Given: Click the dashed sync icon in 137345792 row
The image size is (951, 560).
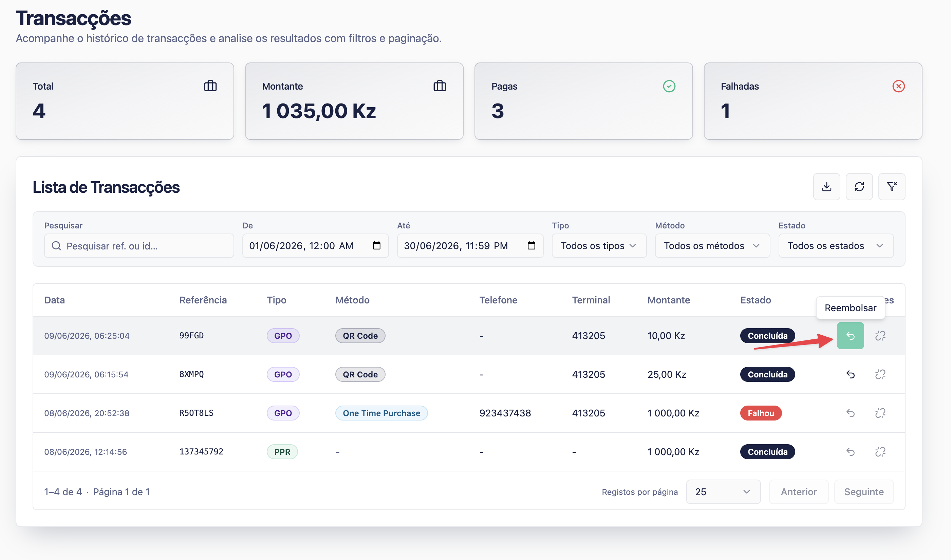Looking at the screenshot, I should (880, 452).
